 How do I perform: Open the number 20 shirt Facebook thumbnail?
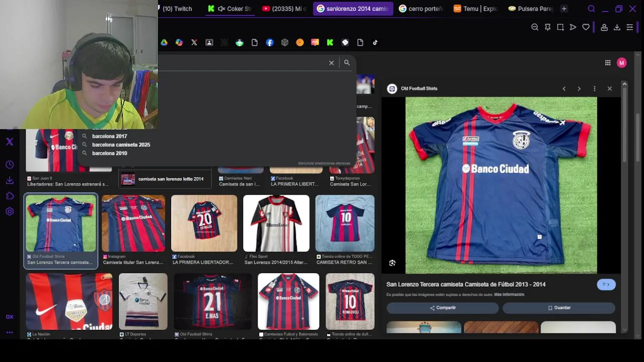coord(204,223)
